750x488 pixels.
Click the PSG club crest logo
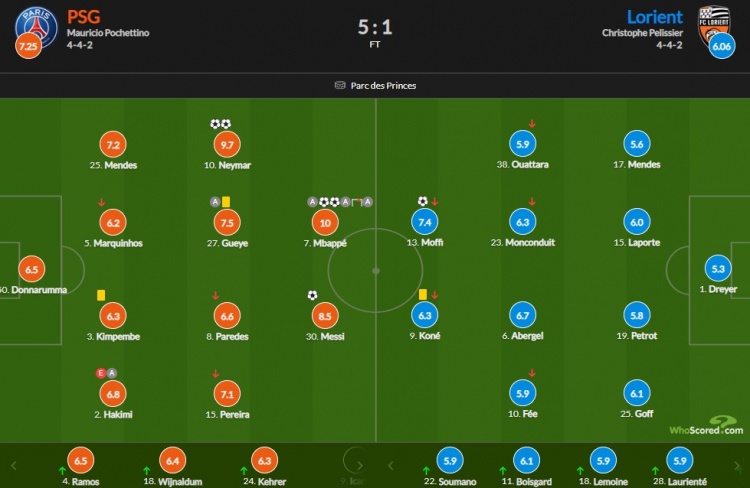36,27
